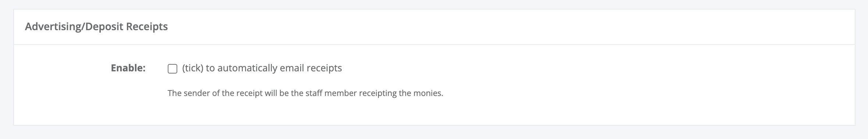Click 'The sender of the receipt' sentence start
Viewport: 868px width, 139px height.
[215, 93]
